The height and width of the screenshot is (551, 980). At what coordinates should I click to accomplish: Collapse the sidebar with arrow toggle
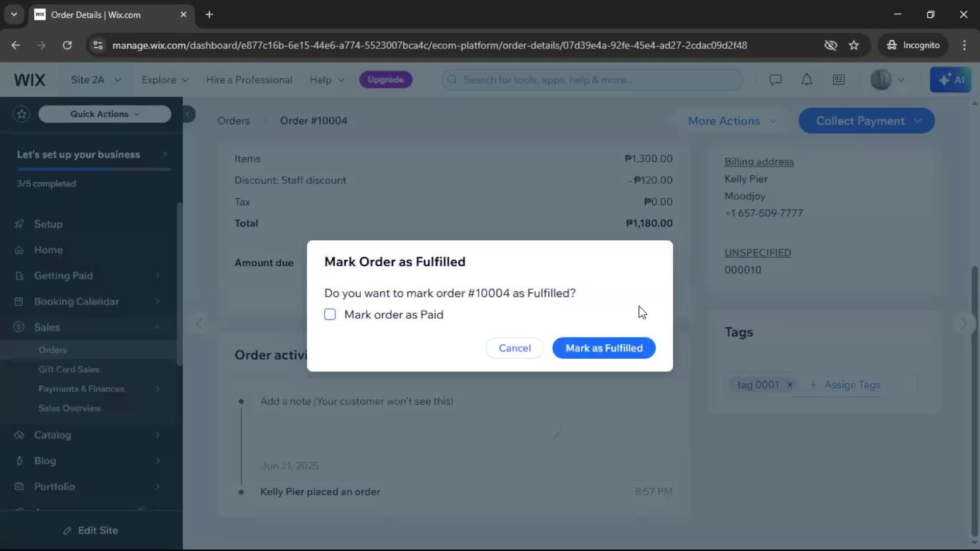tap(188, 114)
